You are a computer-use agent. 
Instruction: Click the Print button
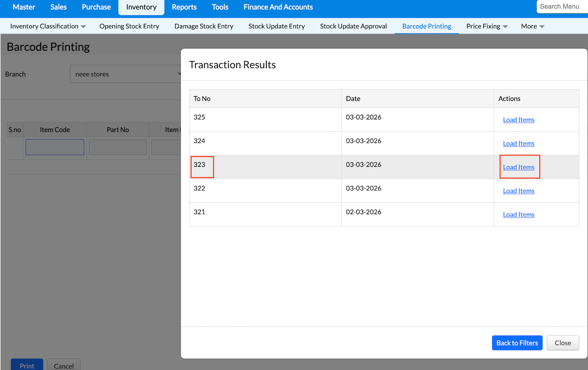pos(27,365)
